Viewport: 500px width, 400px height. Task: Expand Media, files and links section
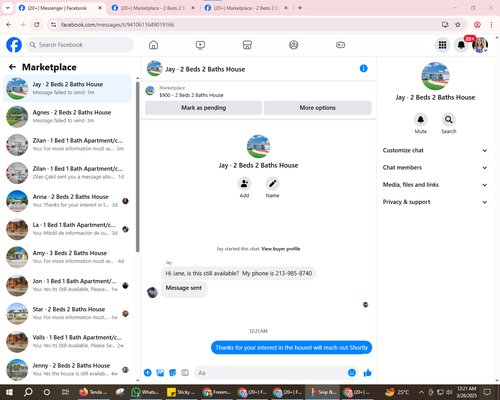(435, 185)
